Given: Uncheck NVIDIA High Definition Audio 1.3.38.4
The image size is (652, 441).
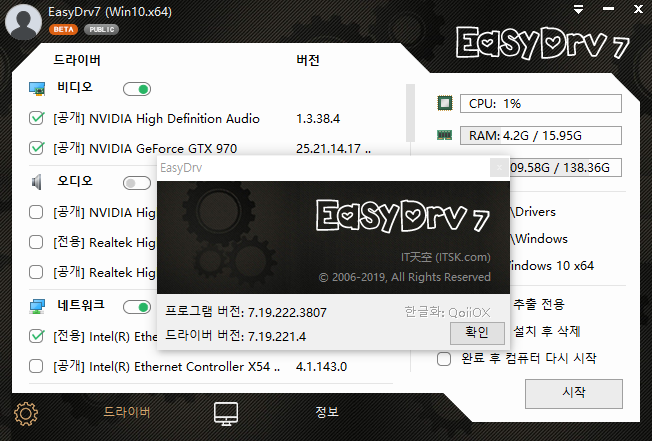Looking at the screenshot, I should [x=36, y=118].
